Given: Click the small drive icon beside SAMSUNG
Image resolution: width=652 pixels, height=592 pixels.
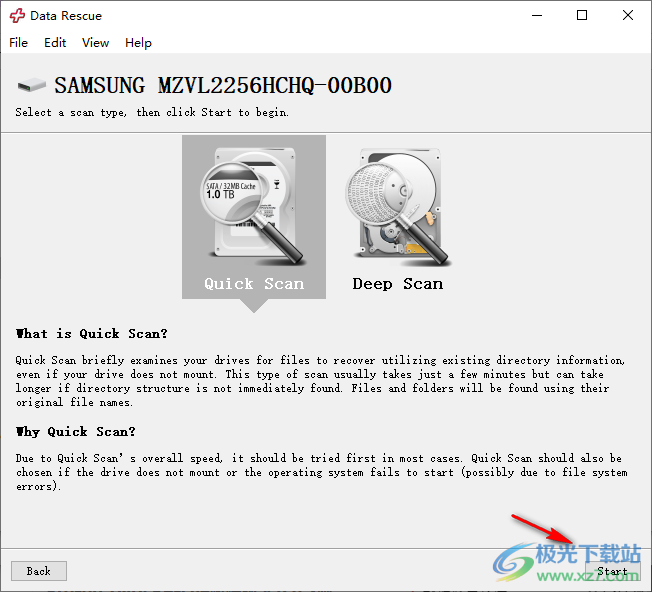Looking at the screenshot, I should point(31,86).
